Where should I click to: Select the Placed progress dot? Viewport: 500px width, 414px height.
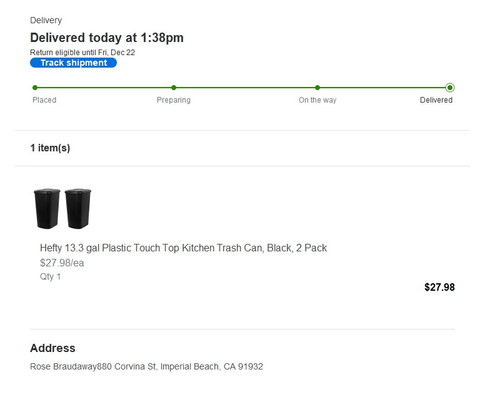point(35,88)
